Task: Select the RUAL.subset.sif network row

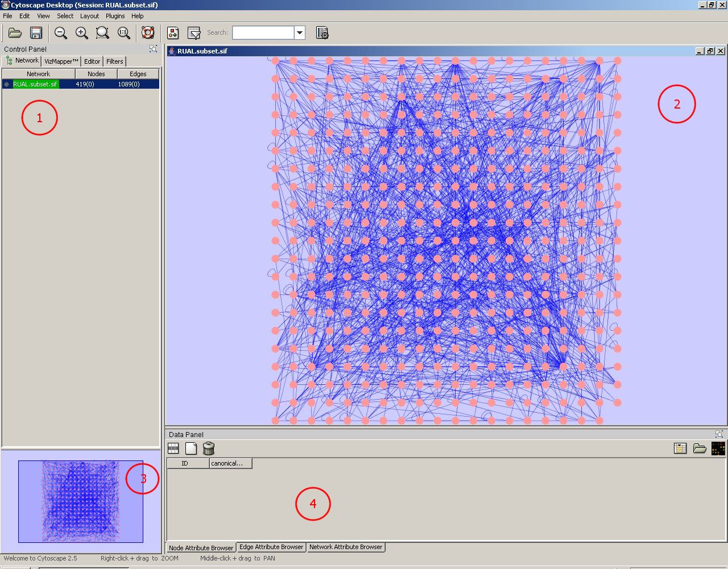Action: pyautogui.click(x=36, y=84)
